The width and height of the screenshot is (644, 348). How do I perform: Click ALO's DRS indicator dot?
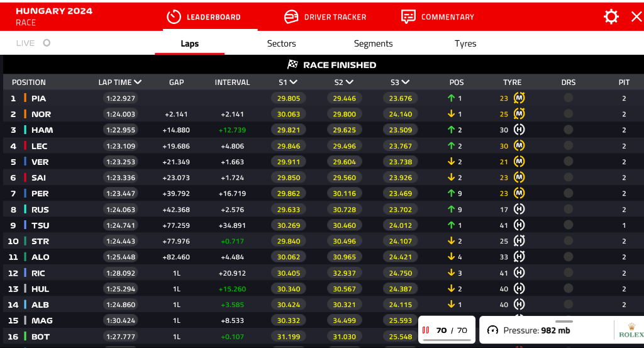(569, 257)
